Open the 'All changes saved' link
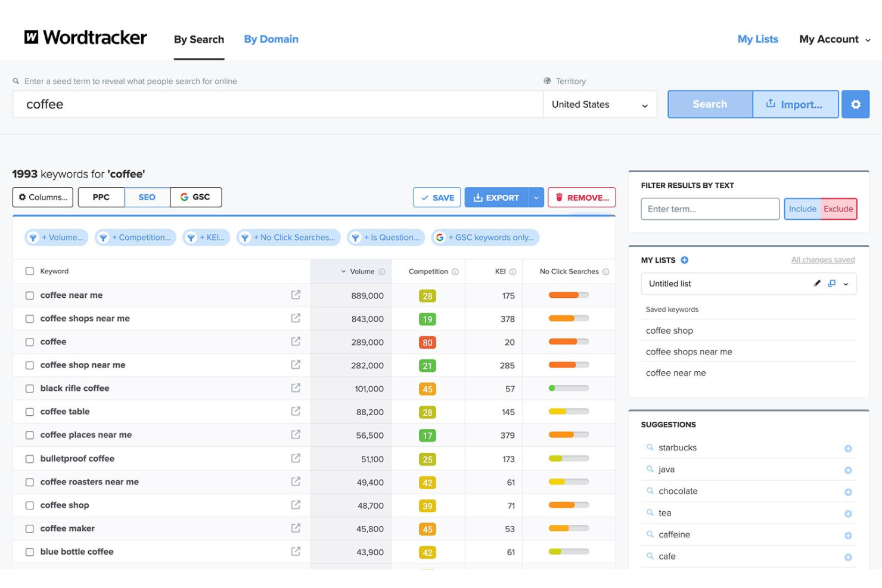 click(x=823, y=260)
